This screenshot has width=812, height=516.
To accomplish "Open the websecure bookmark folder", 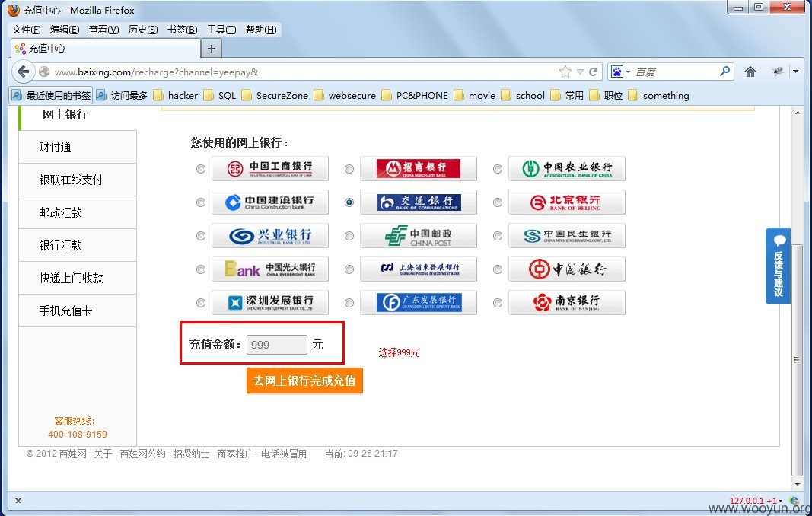I will click(x=345, y=95).
